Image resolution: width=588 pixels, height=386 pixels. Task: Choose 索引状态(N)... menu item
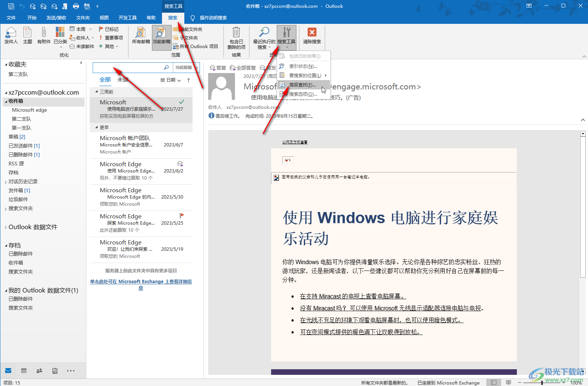(x=303, y=66)
